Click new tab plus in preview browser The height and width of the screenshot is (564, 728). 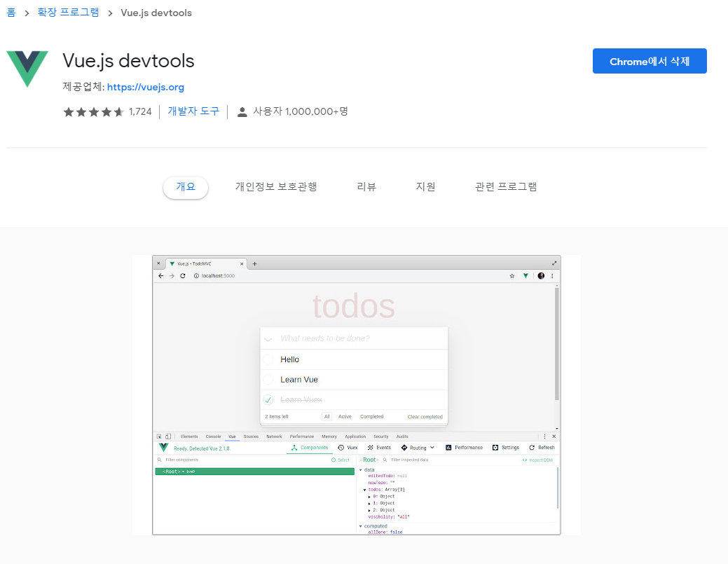pyautogui.click(x=254, y=263)
